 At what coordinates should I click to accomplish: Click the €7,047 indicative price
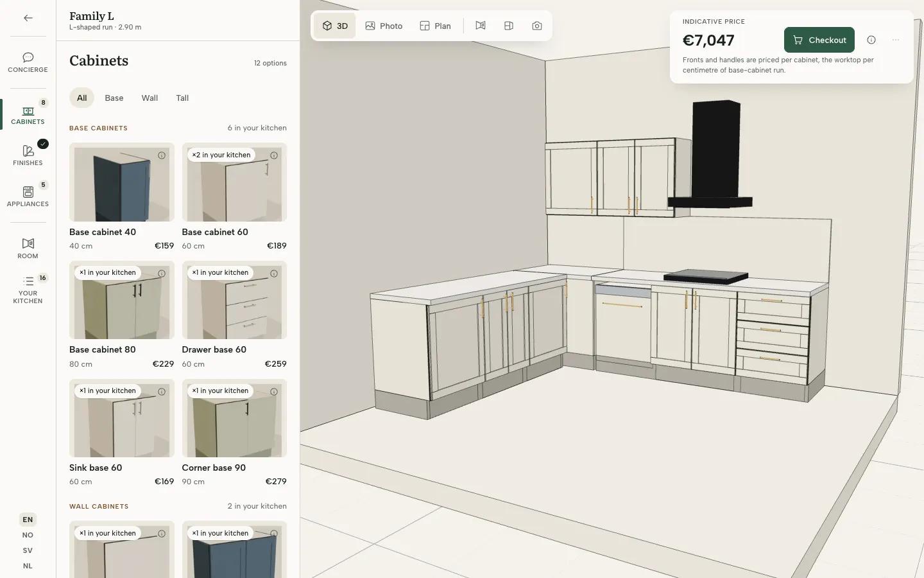point(708,40)
